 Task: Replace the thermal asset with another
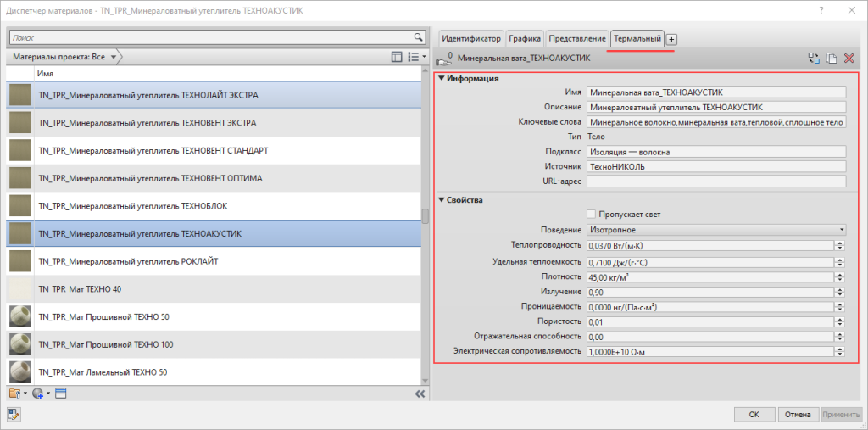[x=814, y=58]
